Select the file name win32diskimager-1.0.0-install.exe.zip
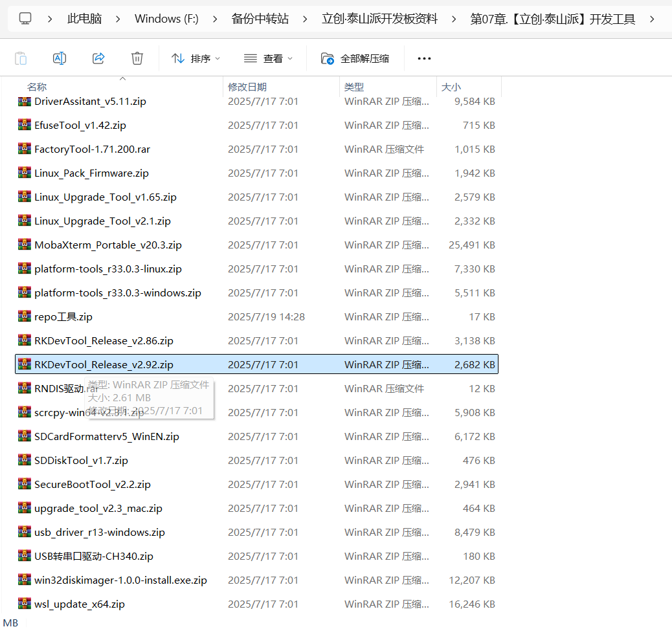Image resolution: width=672 pixels, height=629 pixels. 120,580
